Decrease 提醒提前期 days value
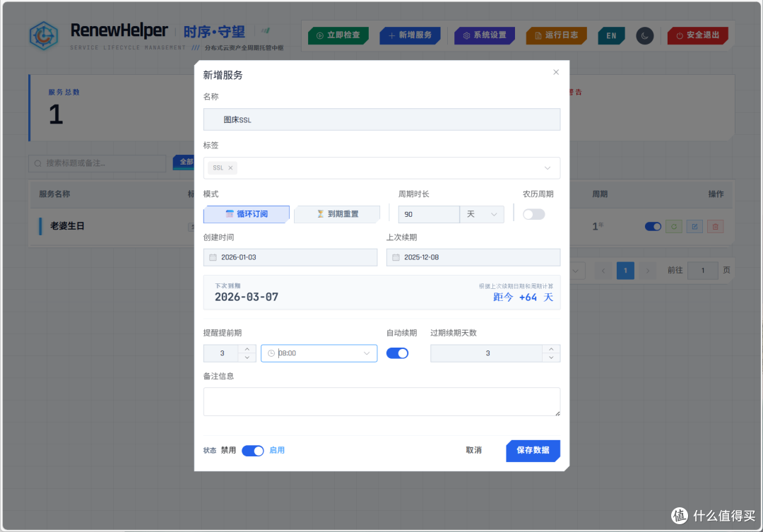Screen dimensions: 763x532 click(x=247, y=357)
